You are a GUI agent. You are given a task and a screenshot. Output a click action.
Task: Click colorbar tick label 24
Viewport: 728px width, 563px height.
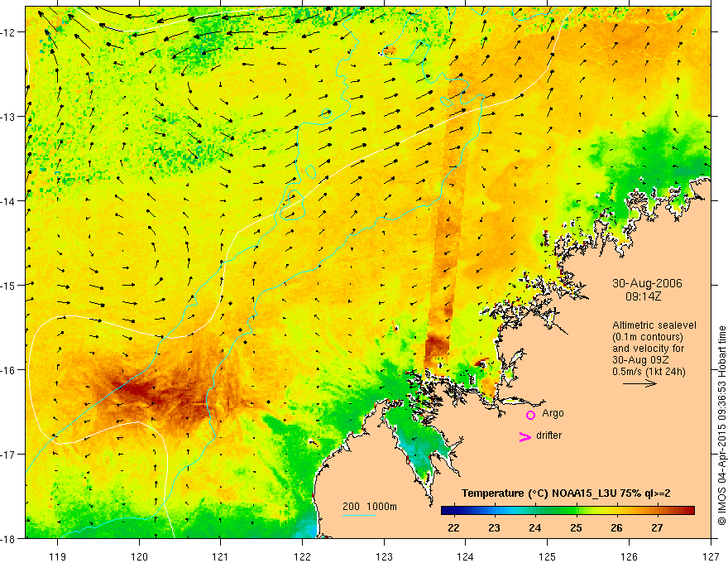(535, 528)
